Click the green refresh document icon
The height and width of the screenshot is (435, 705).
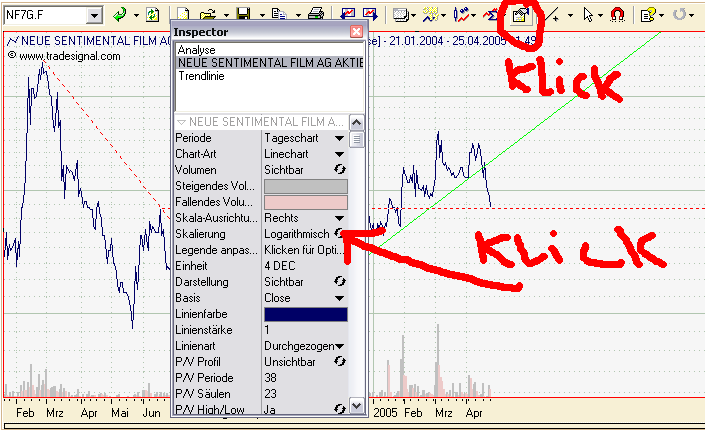(152, 15)
